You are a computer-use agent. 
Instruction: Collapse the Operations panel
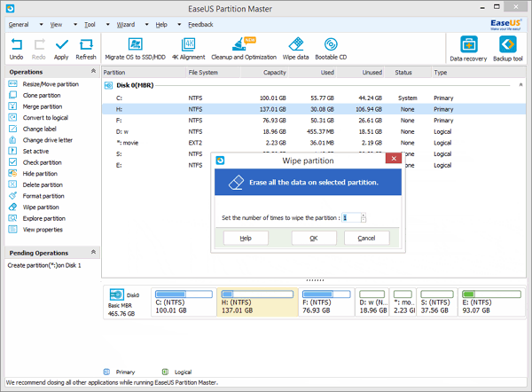tap(93, 71)
